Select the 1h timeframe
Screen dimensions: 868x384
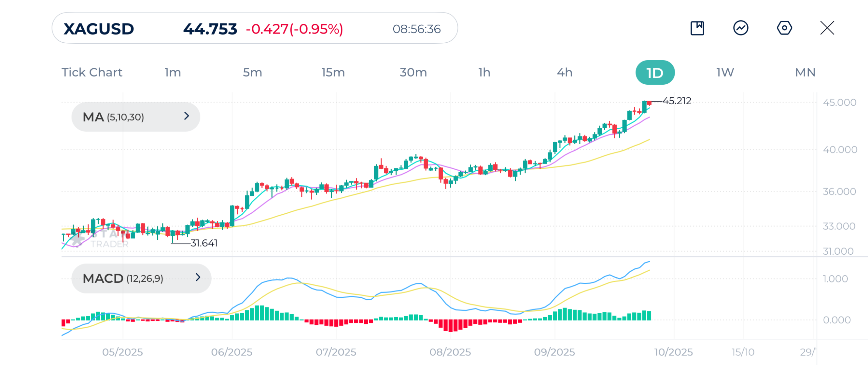pos(484,72)
